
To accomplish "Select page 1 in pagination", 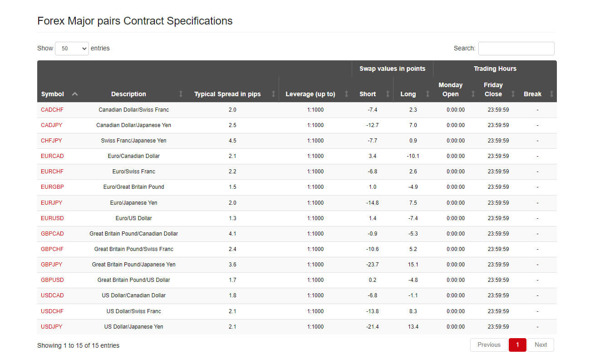I will tap(517, 345).
